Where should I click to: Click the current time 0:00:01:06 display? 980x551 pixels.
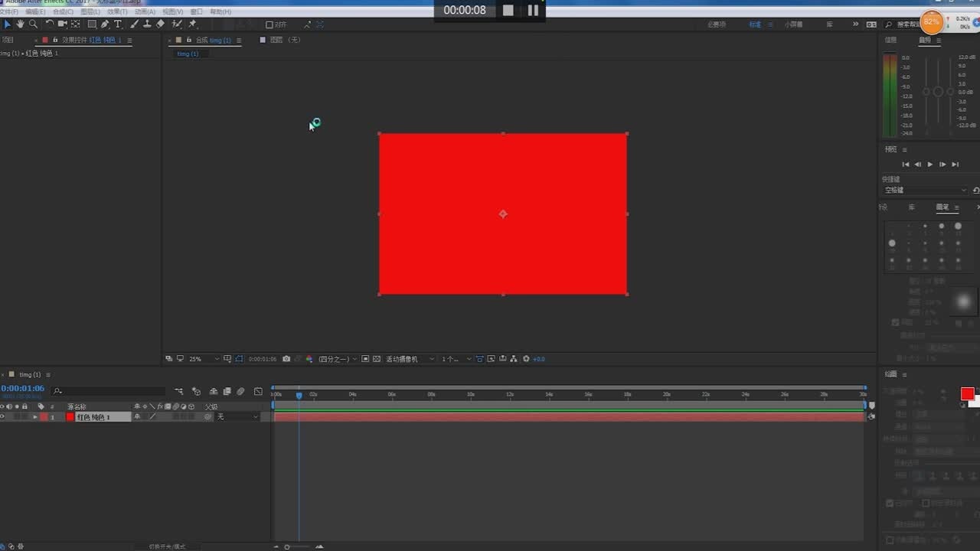coord(22,388)
